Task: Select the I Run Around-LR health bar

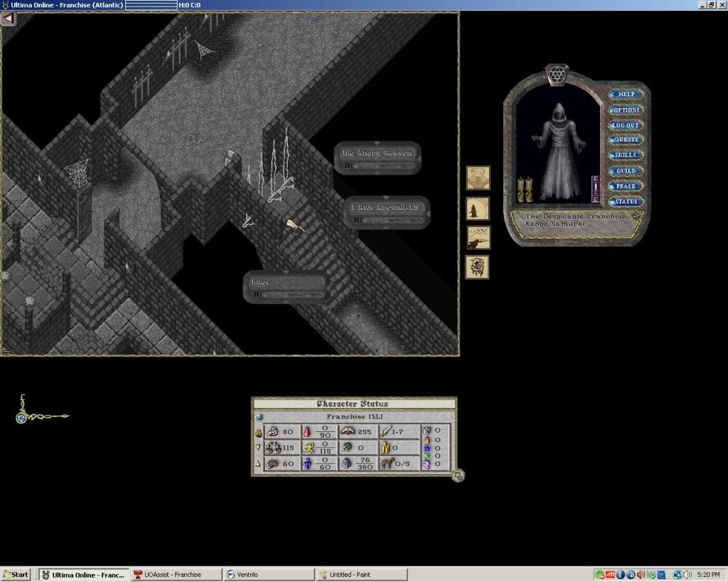Action: (x=387, y=212)
